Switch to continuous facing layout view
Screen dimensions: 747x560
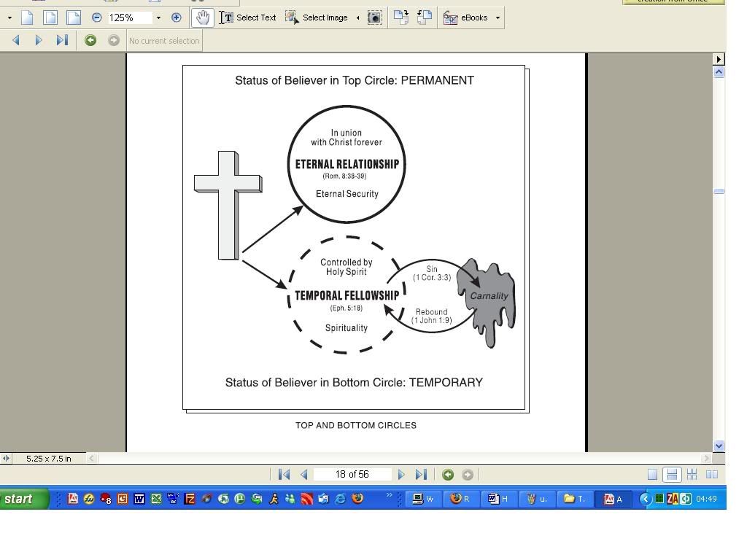point(692,475)
